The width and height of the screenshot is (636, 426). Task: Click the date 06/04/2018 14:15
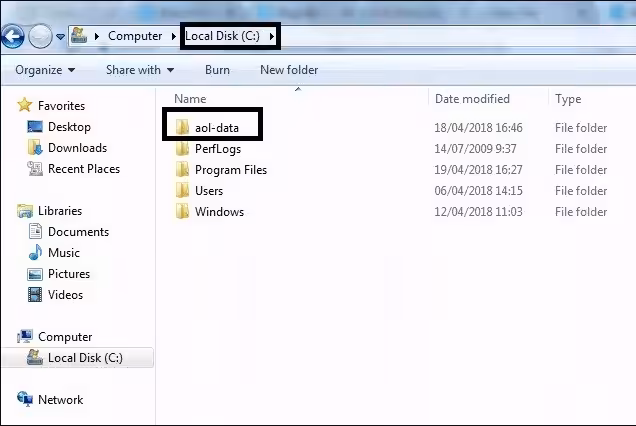click(x=479, y=191)
